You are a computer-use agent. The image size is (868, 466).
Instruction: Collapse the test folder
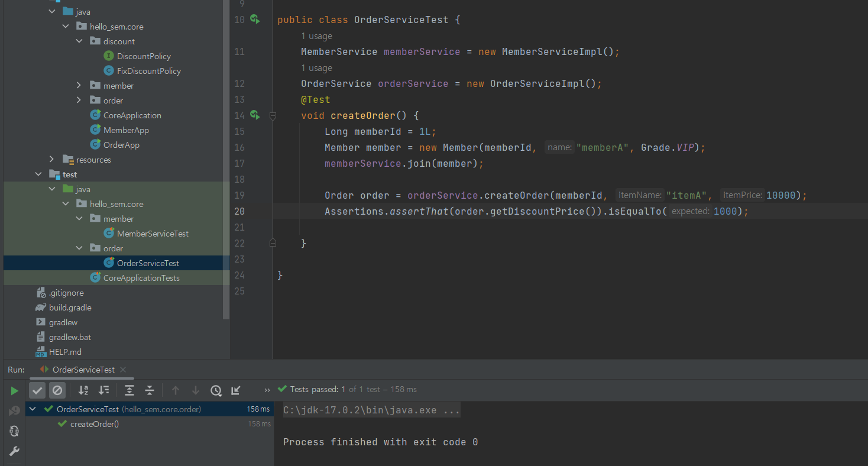(x=38, y=174)
